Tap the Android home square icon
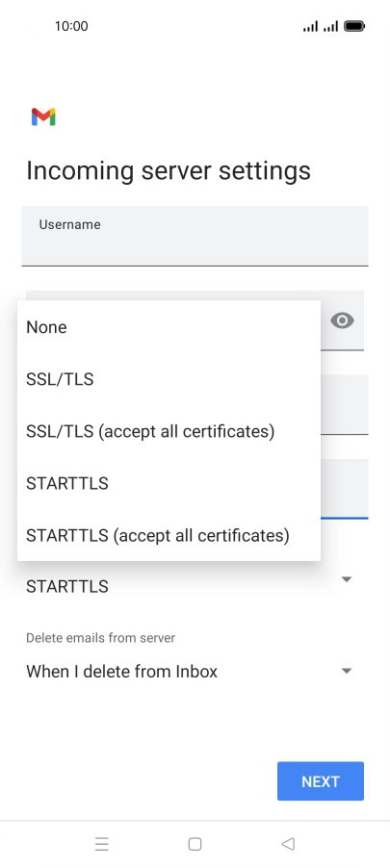The height and width of the screenshot is (868, 390). click(195, 844)
